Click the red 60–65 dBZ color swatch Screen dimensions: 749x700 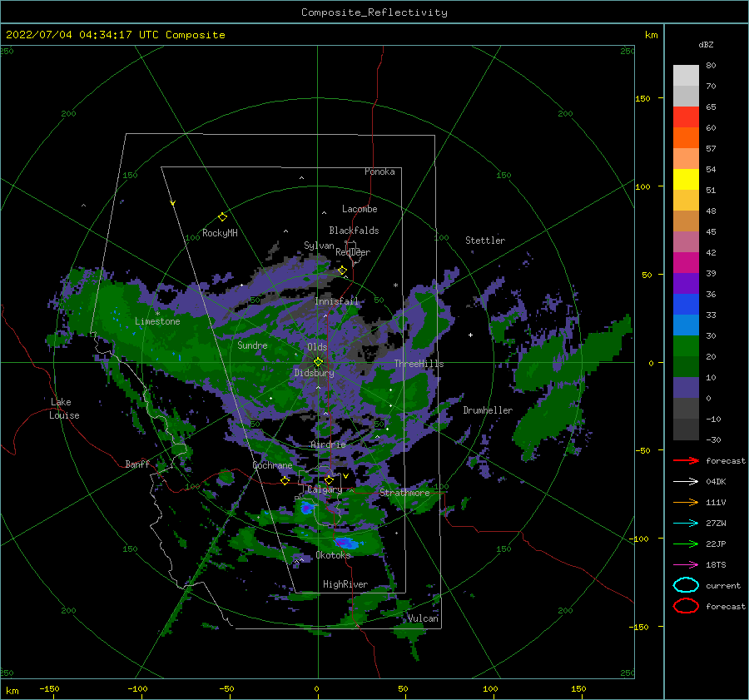686,117
